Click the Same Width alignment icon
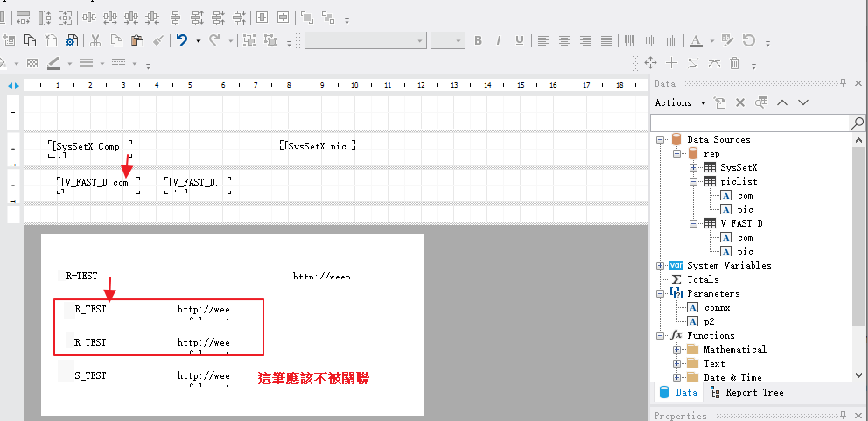This screenshot has height=421, width=868. point(23,18)
